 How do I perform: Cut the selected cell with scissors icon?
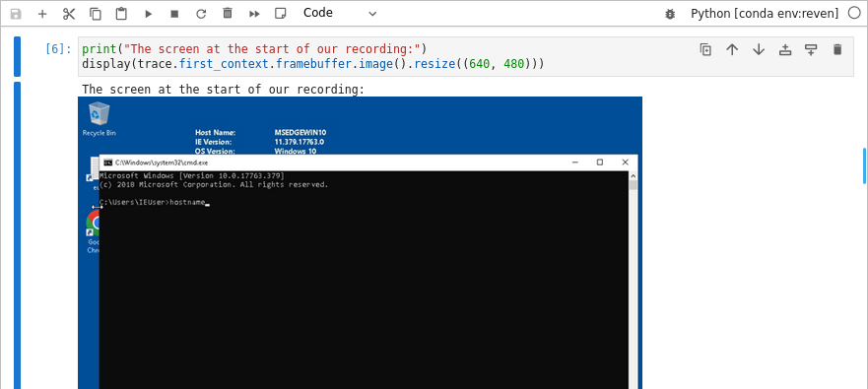[x=69, y=14]
